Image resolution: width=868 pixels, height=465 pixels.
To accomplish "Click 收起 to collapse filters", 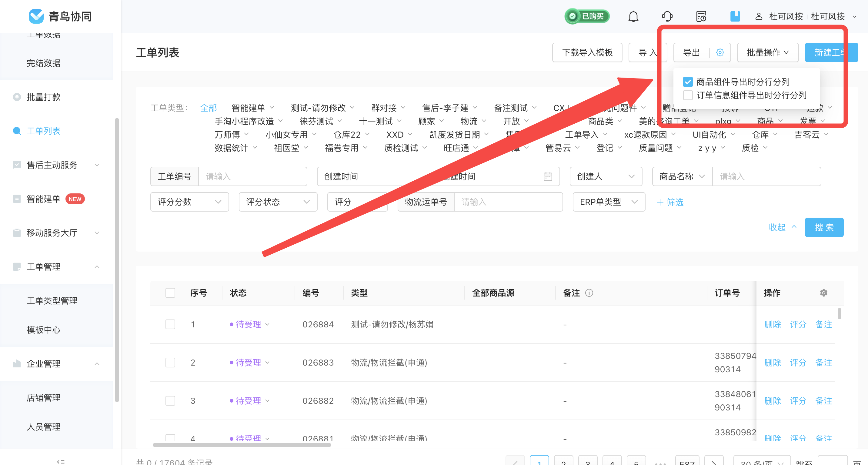I will 783,227.
